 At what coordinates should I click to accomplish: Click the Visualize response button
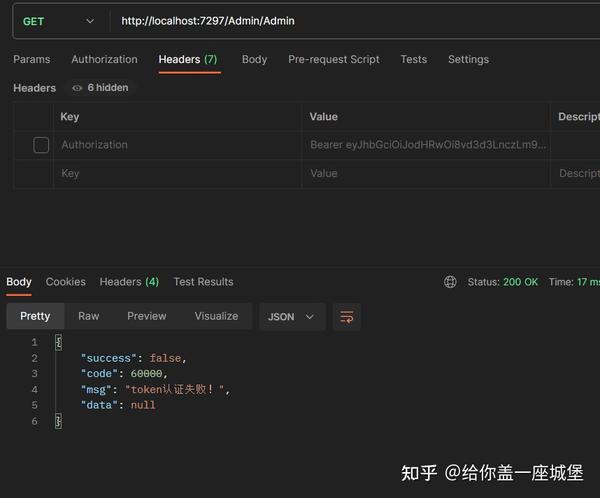[216, 316]
